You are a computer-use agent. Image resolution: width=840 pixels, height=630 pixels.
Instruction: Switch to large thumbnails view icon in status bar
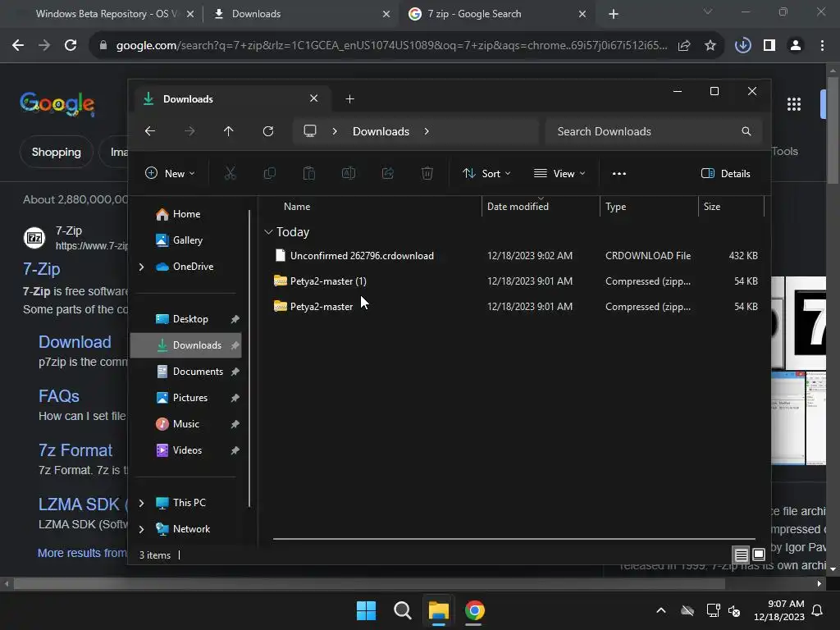click(759, 555)
